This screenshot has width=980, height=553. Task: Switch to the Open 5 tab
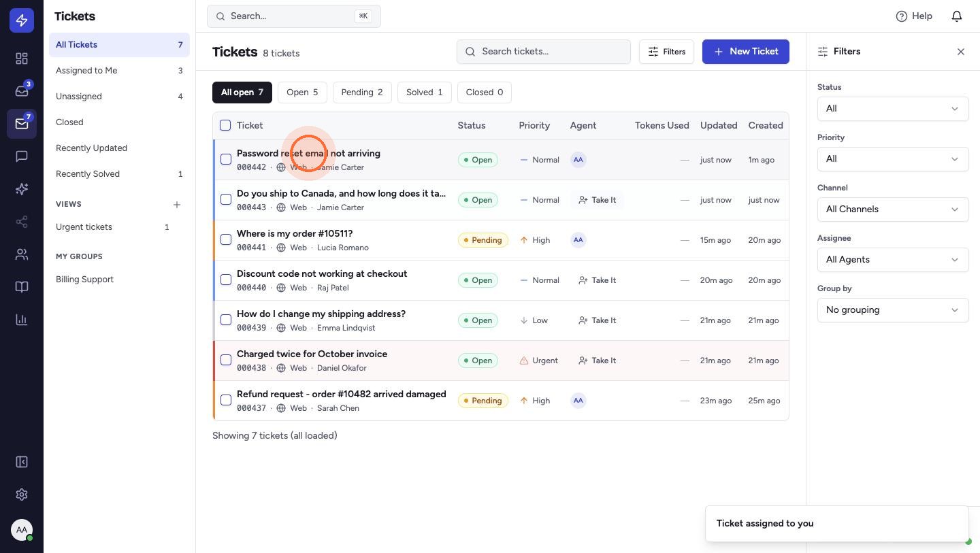pyautogui.click(x=302, y=93)
